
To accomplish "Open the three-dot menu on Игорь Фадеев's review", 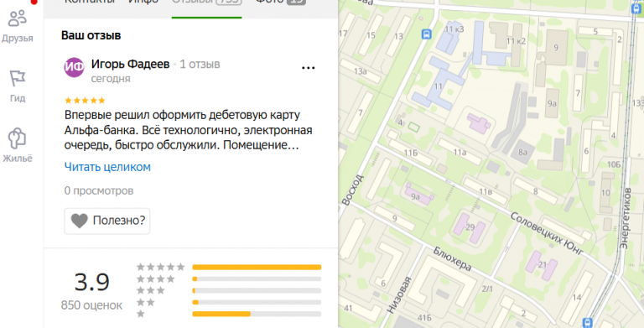I will 308,68.
